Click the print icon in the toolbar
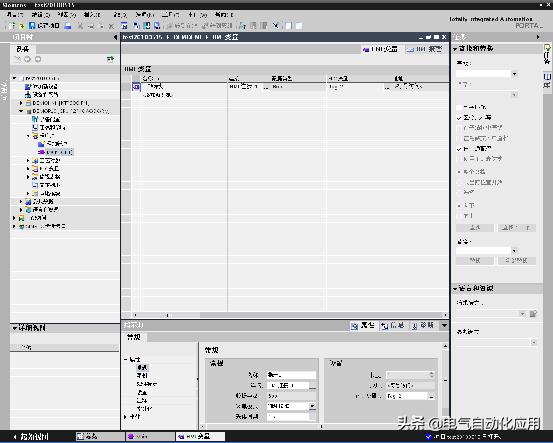The height and width of the screenshot is (443, 553). (68, 26)
